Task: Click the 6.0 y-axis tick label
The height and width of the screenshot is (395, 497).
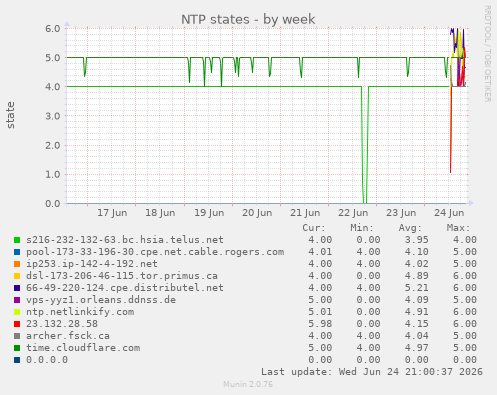Action: point(53,28)
